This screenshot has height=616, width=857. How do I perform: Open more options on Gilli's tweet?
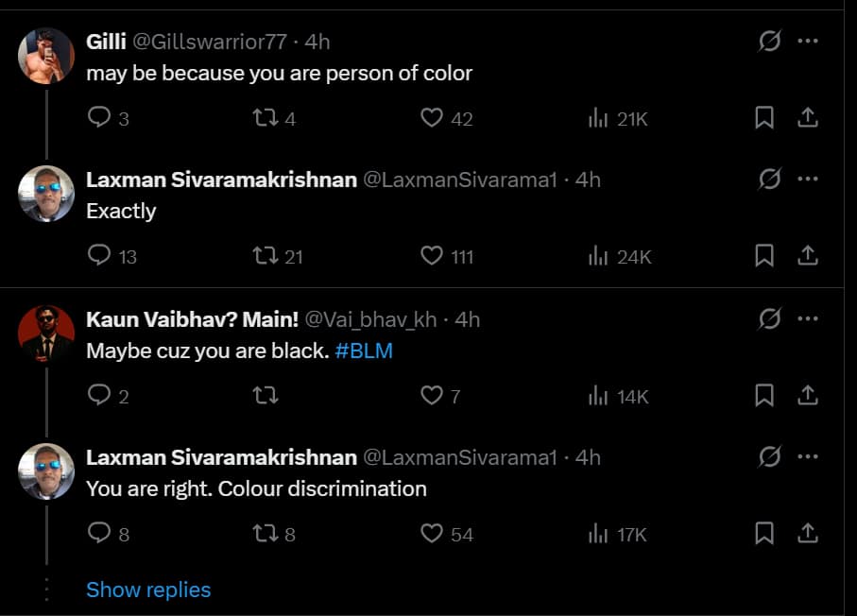tap(808, 42)
